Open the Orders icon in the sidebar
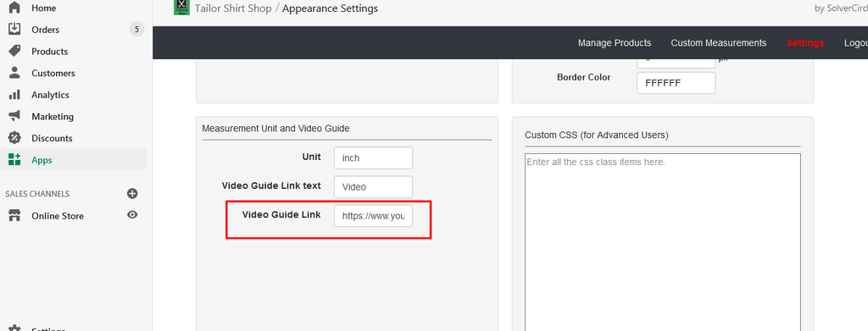The width and height of the screenshot is (868, 331). click(14, 30)
